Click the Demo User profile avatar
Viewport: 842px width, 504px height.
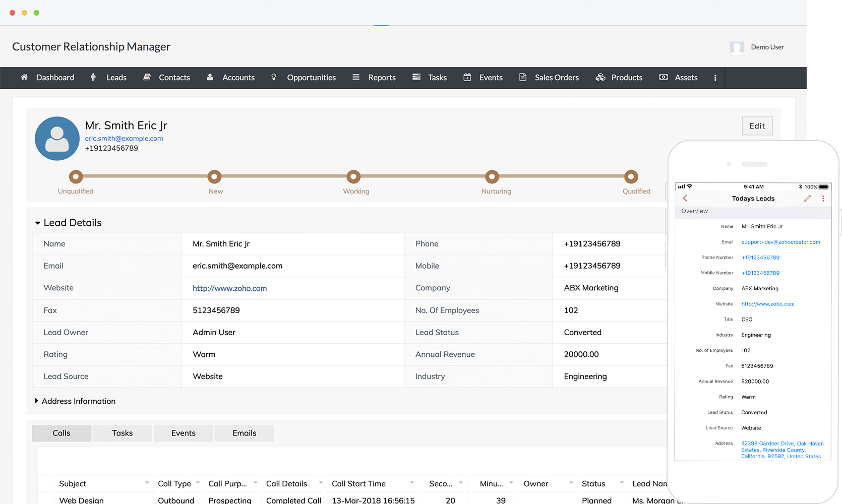pos(737,47)
